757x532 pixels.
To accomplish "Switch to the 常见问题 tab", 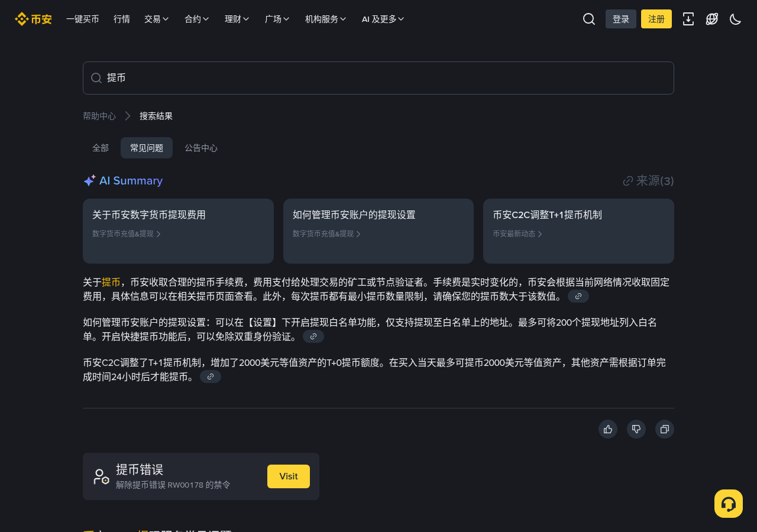I will (x=147, y=148).
